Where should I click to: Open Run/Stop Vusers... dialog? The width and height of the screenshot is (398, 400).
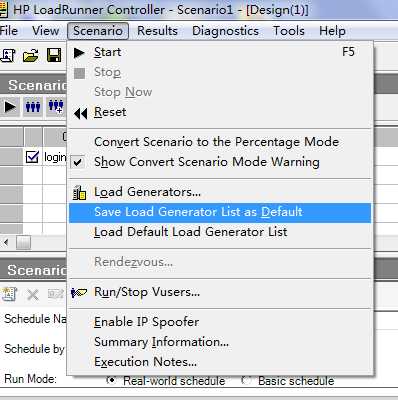point(220,292)
